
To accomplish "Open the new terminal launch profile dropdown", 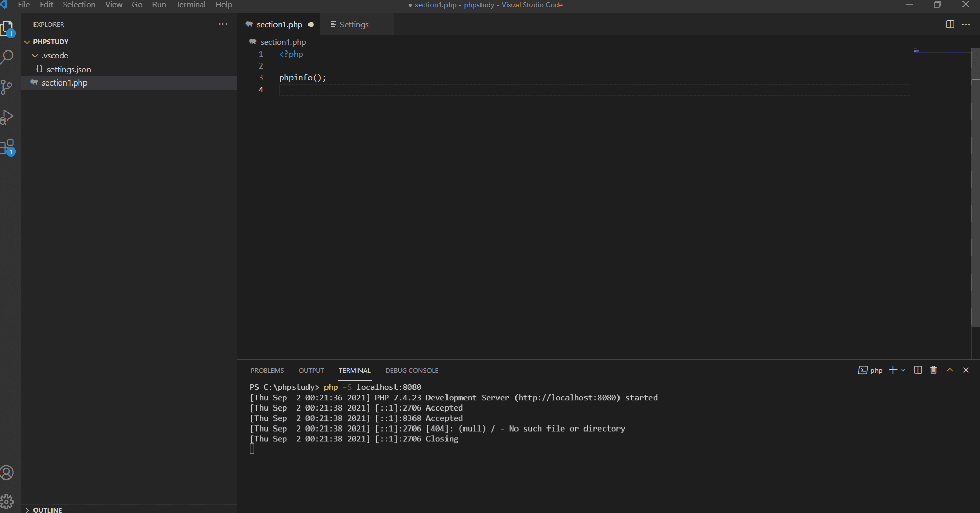I will (903, 370).
